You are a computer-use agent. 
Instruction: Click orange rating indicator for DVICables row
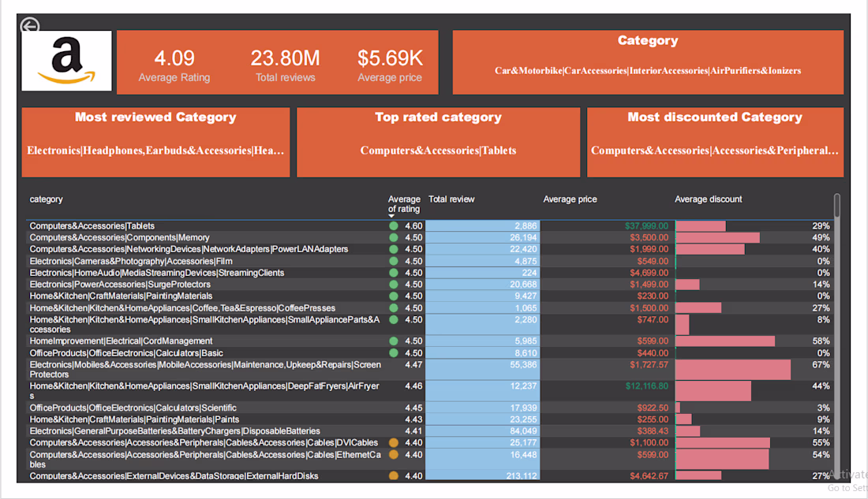click(x=394, y=442)
